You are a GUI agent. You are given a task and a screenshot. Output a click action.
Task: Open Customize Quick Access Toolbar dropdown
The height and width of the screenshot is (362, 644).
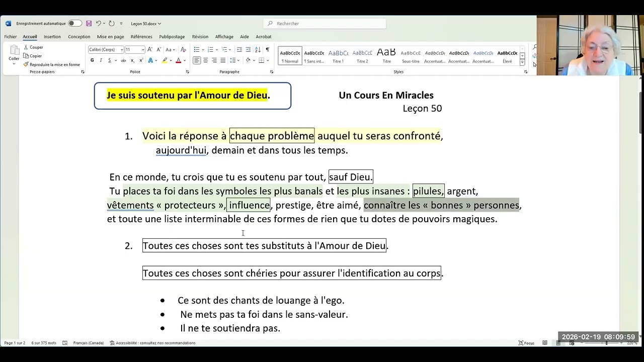click(121, 24)
